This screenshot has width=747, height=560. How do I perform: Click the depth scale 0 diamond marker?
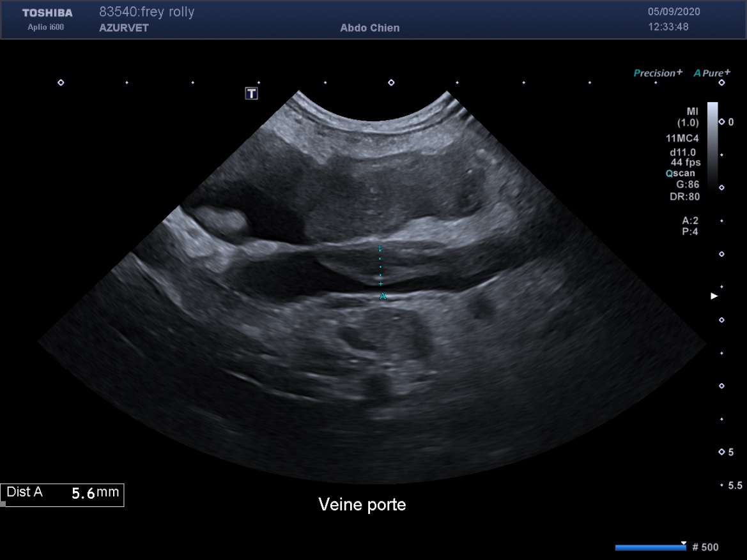(x=721, y=121)
